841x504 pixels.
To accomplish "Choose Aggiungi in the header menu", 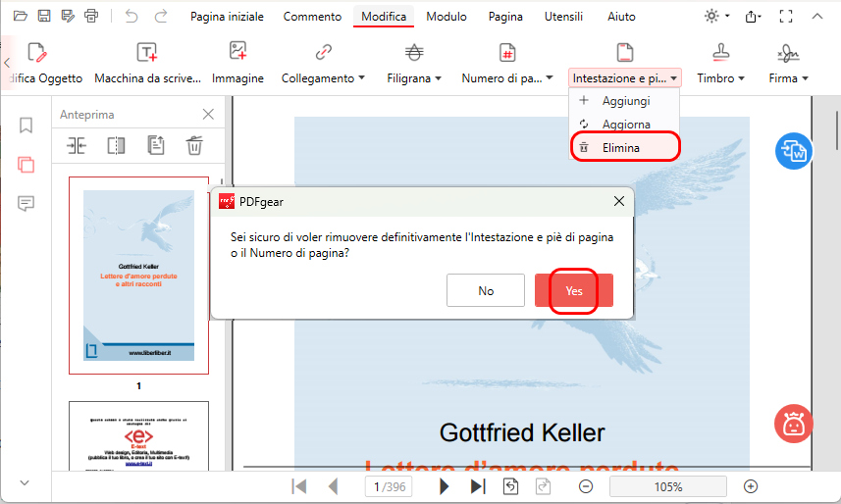I will 626,101.
